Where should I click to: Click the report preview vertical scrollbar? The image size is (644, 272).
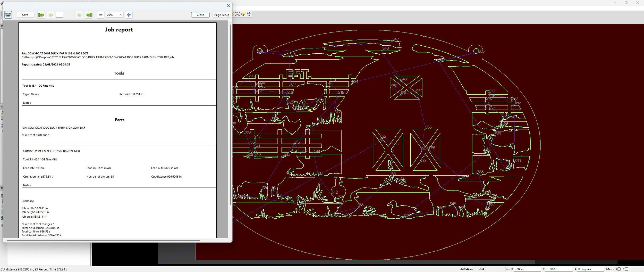point(231,115)
